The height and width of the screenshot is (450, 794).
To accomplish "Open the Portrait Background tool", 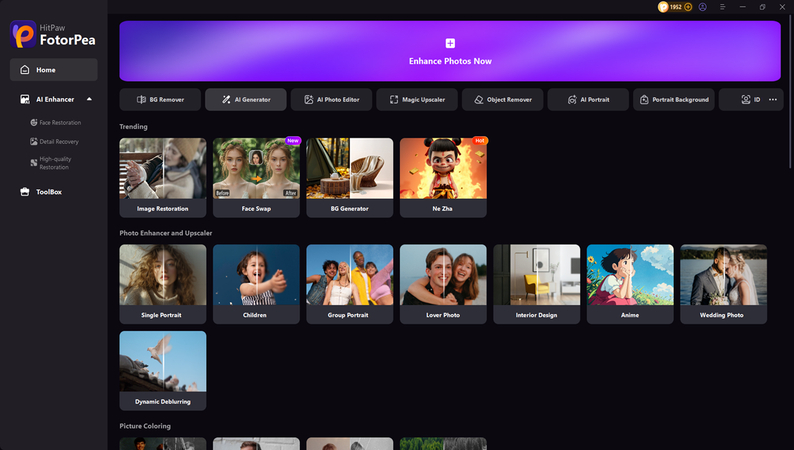I will click(674, 100).
